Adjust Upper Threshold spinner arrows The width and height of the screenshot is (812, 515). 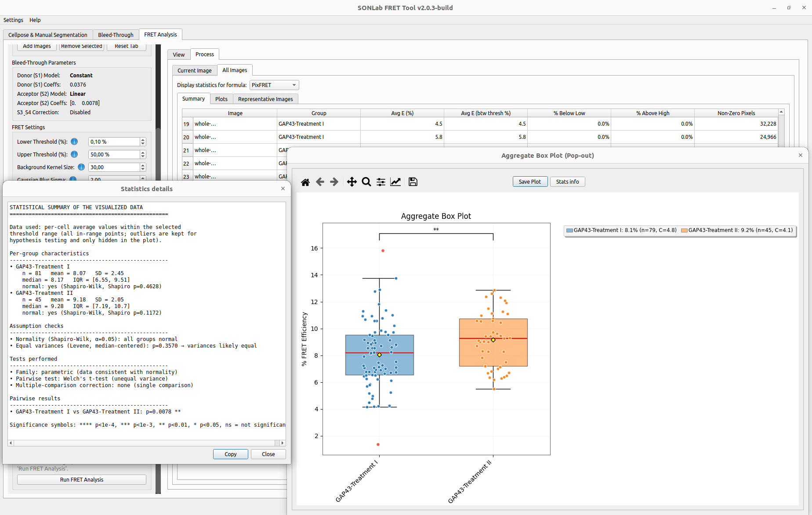(x=143, y=154)
